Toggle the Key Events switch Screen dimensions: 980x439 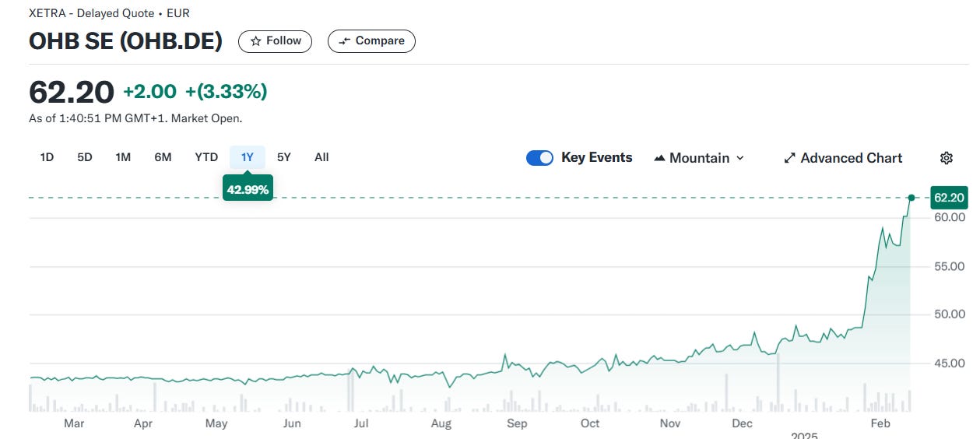pos(539,158)
